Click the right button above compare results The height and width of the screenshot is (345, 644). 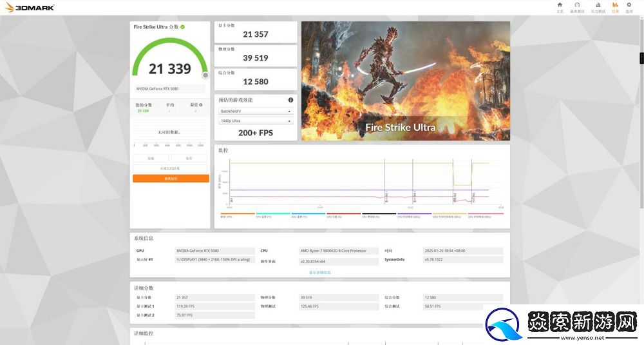coord(189,158)
